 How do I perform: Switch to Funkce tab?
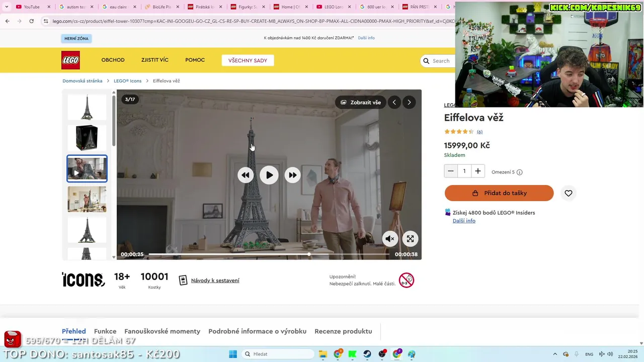click(x=105, y=331)
